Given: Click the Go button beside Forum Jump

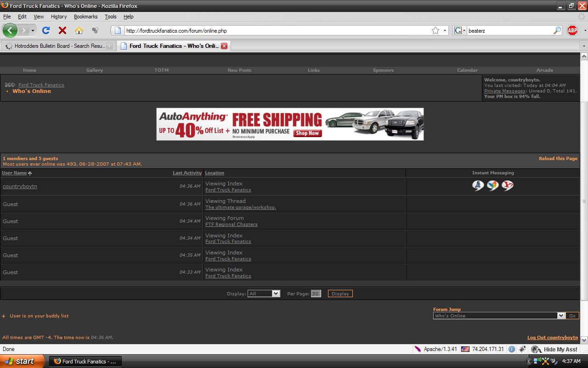Looking at the screenshot, I should click(572, 316).
